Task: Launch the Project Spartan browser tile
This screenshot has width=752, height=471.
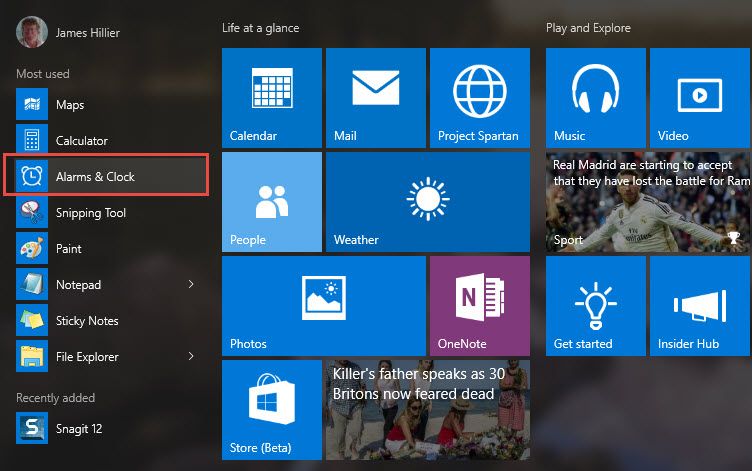Action: [x=480, y=98]
